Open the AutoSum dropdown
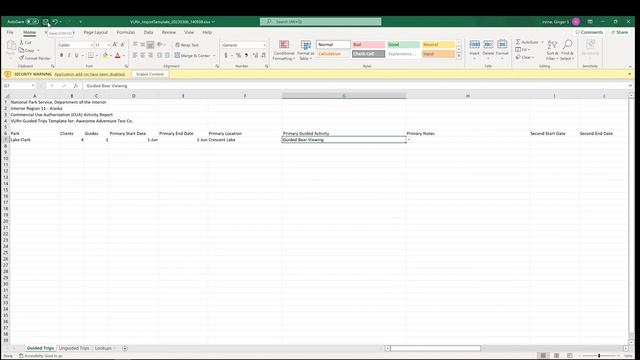This screenshot has height=360, width=640. tap(542, 42)
